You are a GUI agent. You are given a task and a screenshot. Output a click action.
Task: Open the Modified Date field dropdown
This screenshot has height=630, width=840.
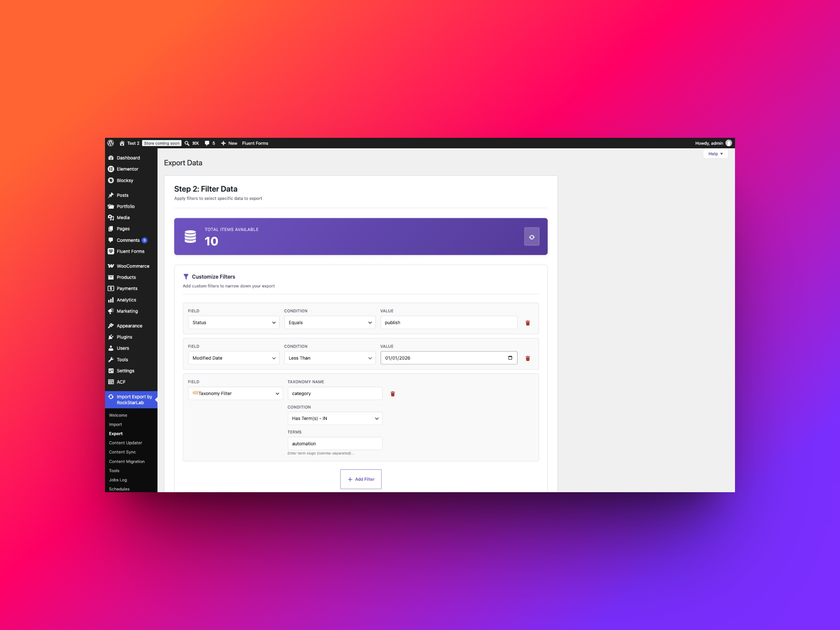(x=234, y=358)
